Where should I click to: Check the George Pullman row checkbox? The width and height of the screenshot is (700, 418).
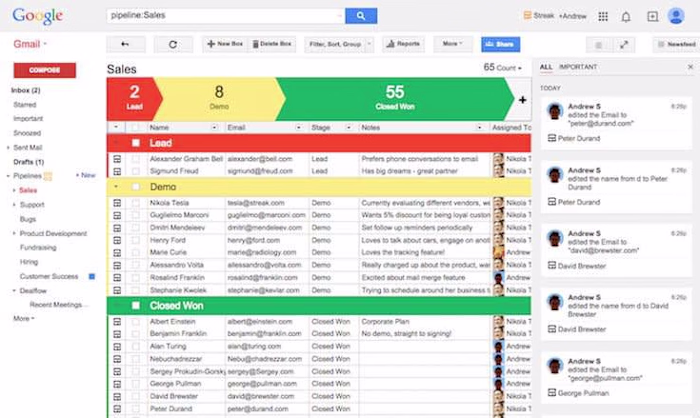coord(136,384)
